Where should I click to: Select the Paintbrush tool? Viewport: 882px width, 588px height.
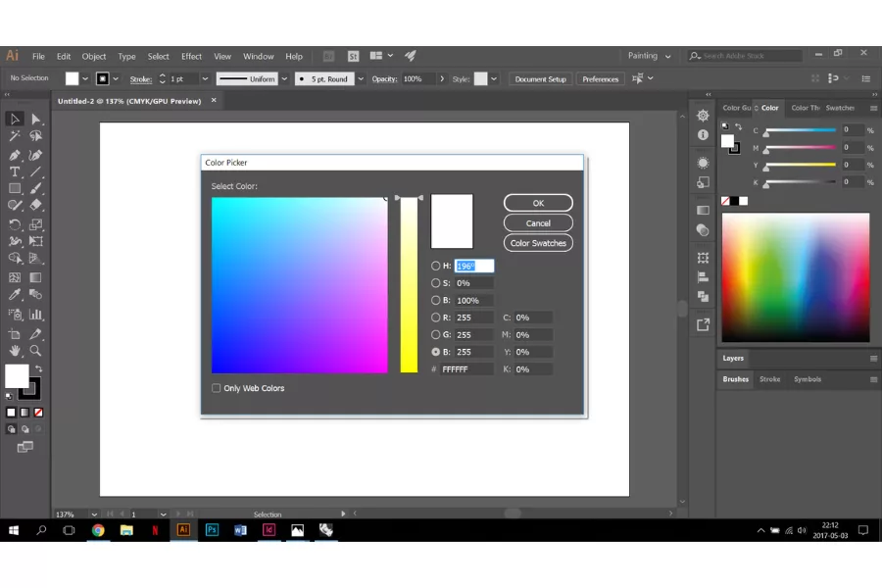pos(36,188)
